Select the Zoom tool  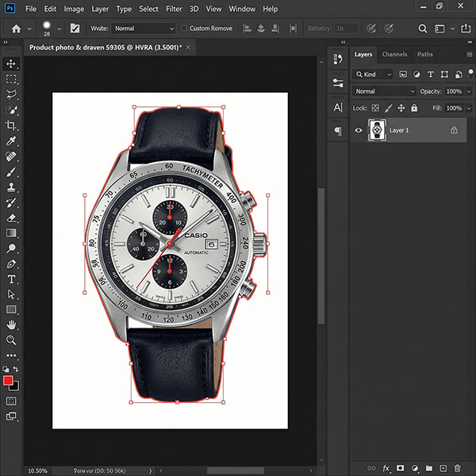(x=11, y=340)
